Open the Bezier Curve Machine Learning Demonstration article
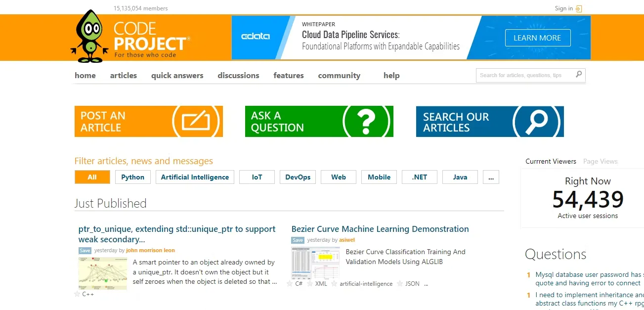Viewport: 644px width, 310px height. tap(380, 229)
